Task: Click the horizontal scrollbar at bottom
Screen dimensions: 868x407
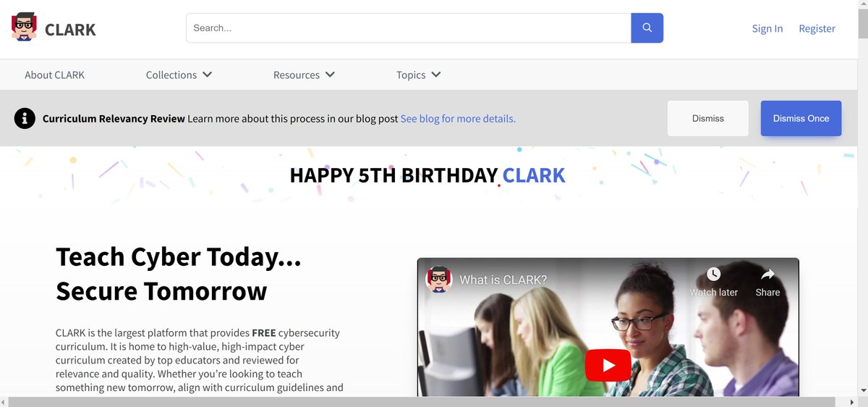Action: point(422,402)
